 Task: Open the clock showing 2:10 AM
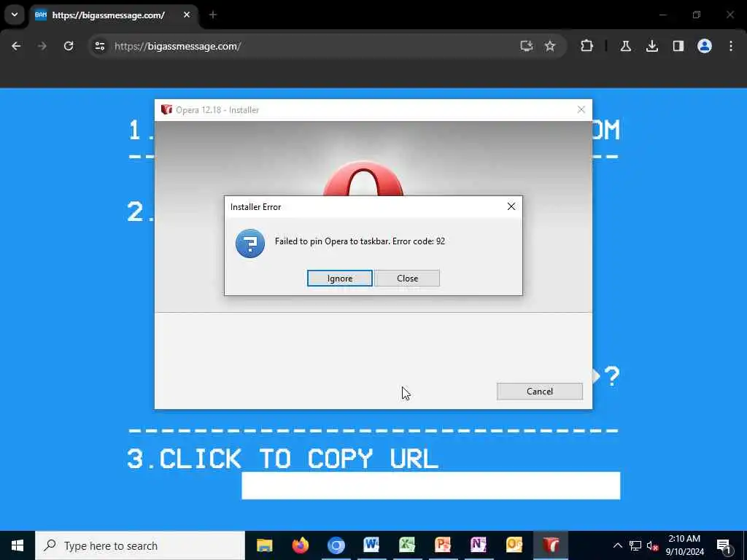point(684,545)
